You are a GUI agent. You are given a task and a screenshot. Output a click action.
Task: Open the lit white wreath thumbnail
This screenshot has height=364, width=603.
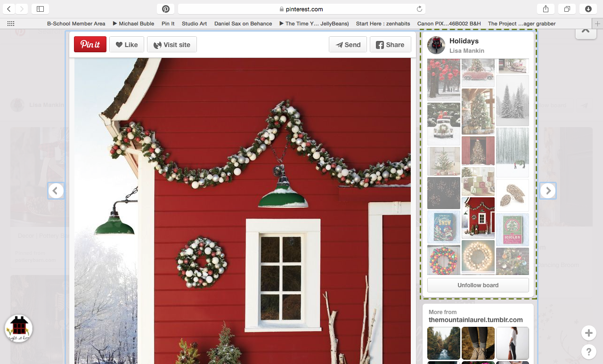pyautogui.click(x=478, y=257)
